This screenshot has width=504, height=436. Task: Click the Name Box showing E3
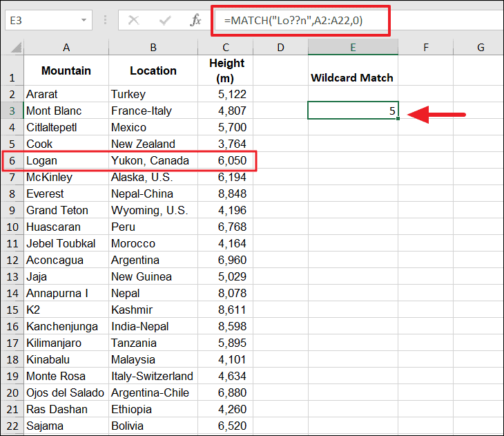pyautogui.click(x=48, y=20)
